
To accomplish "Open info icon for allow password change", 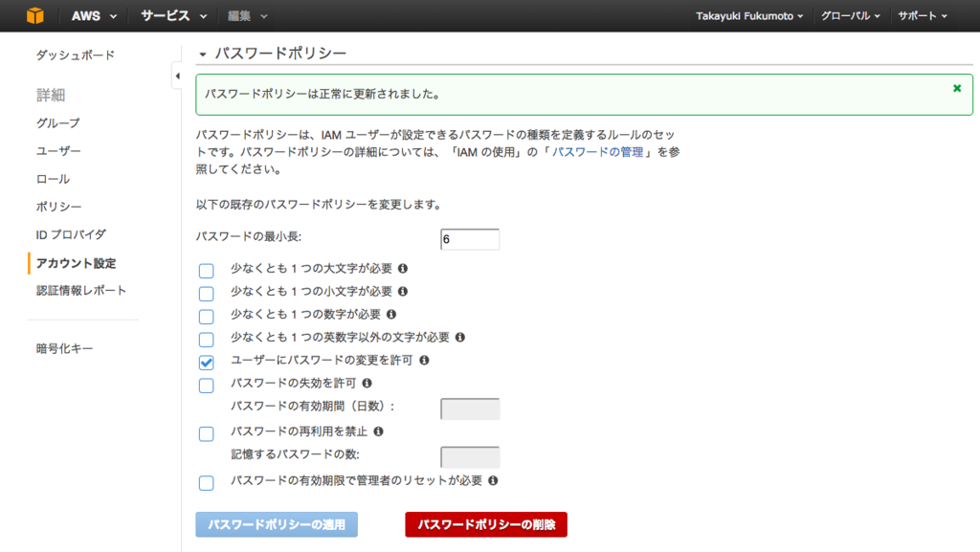I will (424, 361).
